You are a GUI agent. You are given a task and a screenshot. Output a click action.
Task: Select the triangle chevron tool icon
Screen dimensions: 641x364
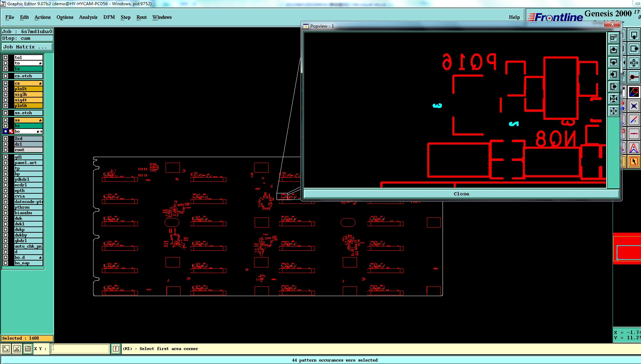tap(634, 148)
